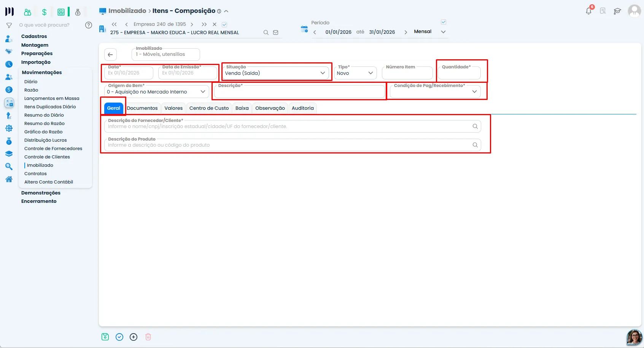Screen dimensions: 644x348
Task: Click the Descrição do Fornecedor/Cliente field
Action: click(x=293, y=127)
